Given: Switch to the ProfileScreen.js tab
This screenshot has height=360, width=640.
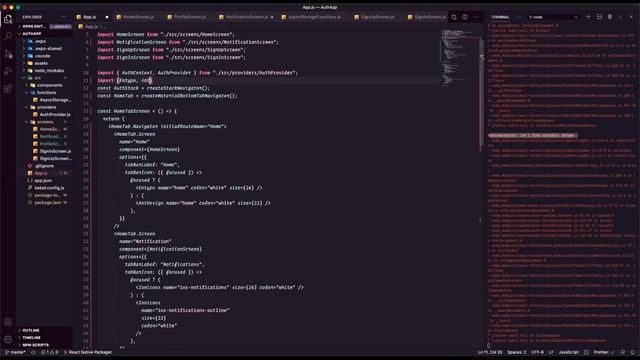Looking at the screenshot, I should click(x=190, y=17).
